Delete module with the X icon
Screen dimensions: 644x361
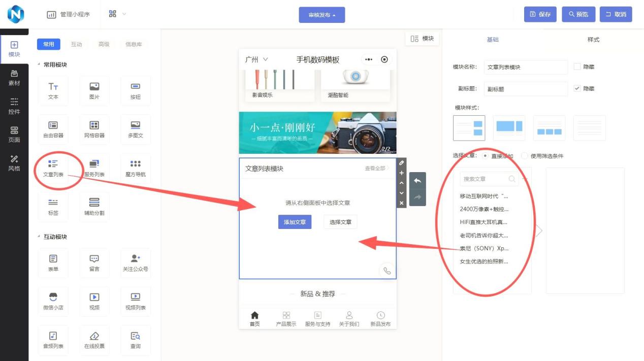[x=402, y=203]
